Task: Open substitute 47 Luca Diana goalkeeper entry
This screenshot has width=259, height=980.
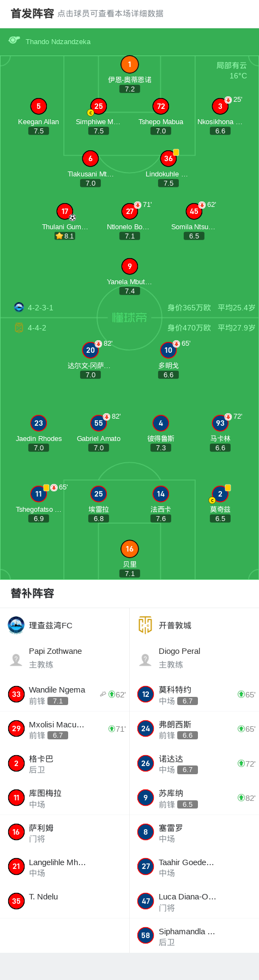Action: (194, 901)
